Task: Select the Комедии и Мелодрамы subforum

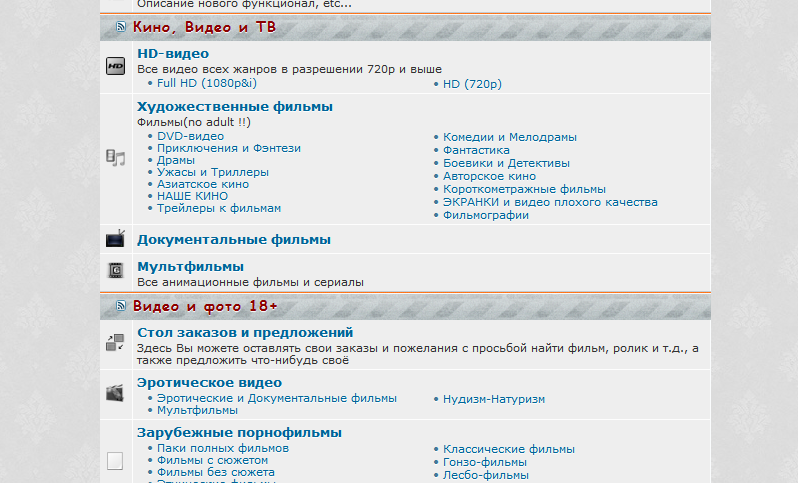Action: click(x=510, y=137)
